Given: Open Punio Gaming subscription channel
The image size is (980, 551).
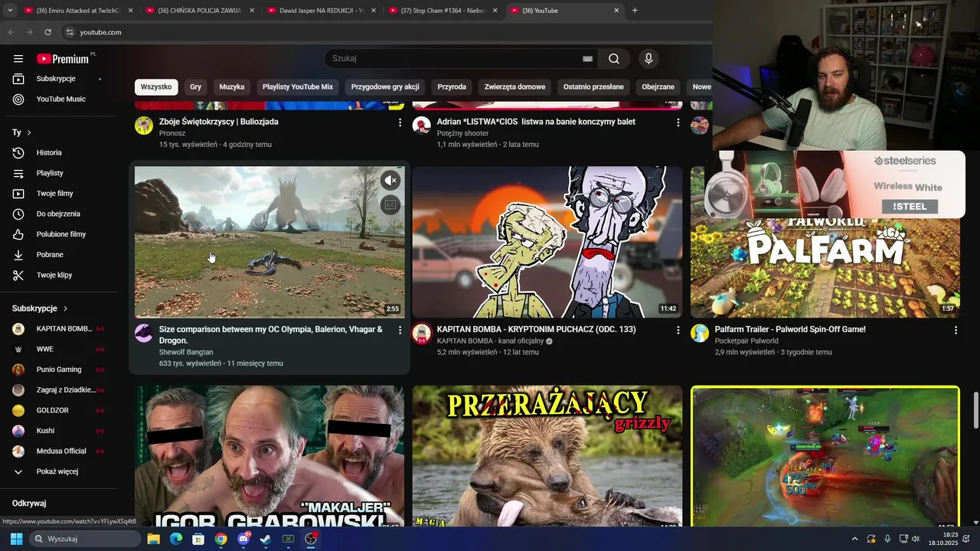Looking at the screenshot, I should tap(60, 370).
